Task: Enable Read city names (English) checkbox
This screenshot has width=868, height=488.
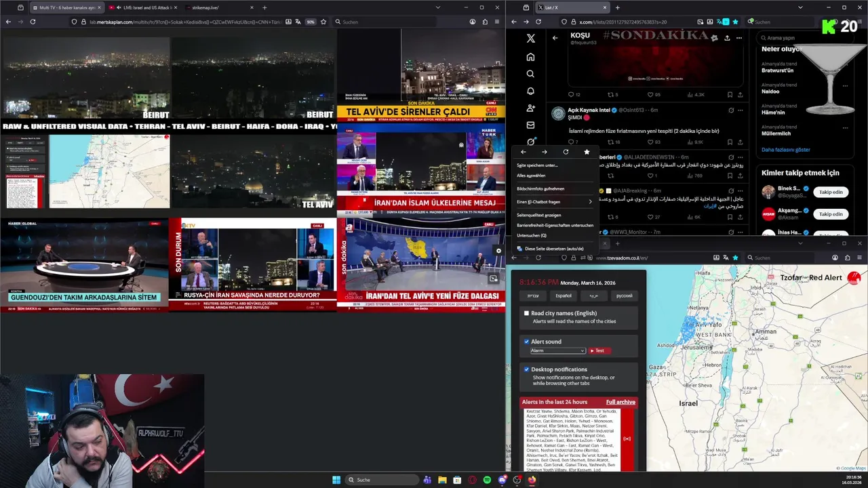Action: coord(526,313)
